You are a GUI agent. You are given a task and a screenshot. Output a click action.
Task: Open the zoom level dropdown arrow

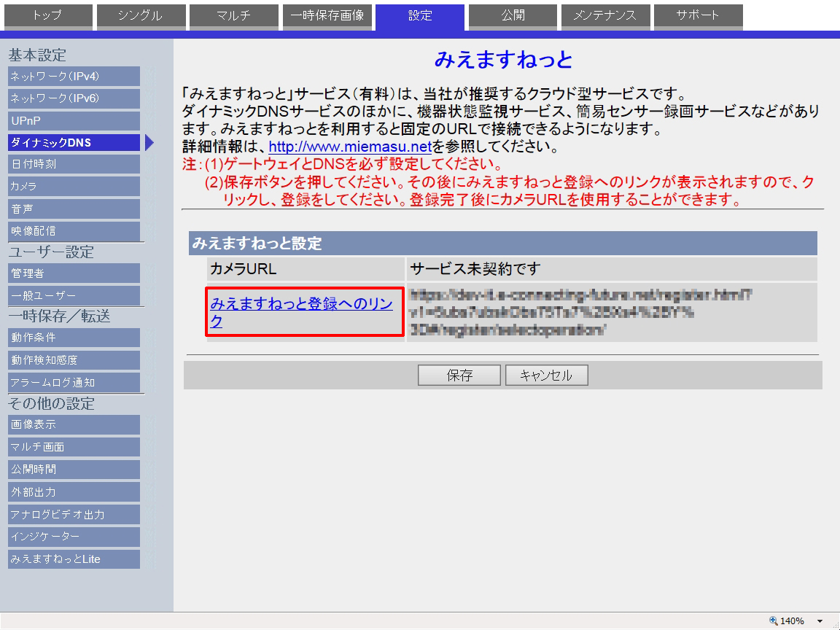pyautogui.click(x=820, y=621)
